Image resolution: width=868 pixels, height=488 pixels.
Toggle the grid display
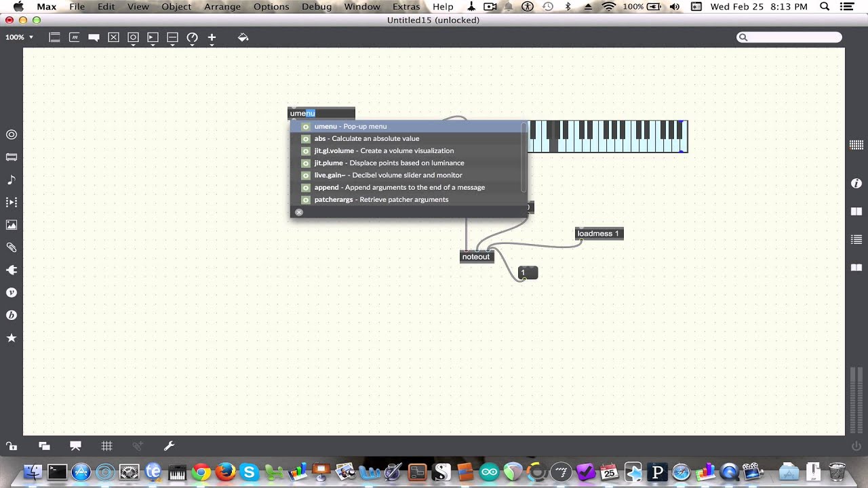point(106,446)
